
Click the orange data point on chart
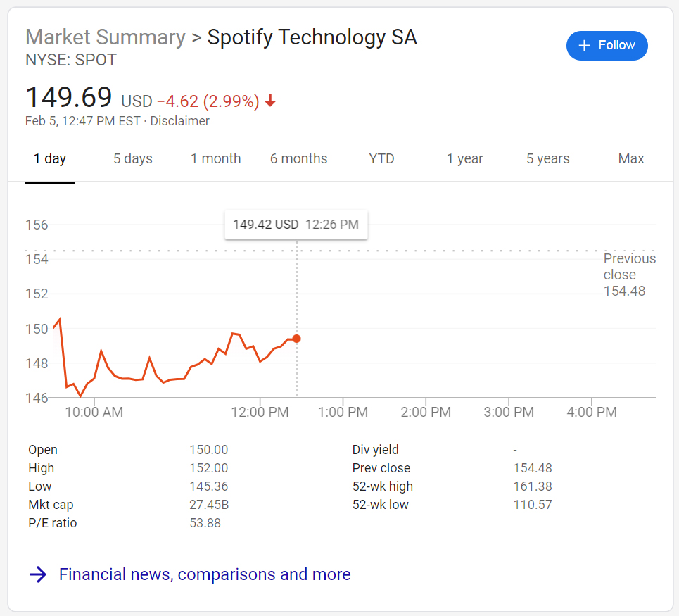[x=297, y=339]
